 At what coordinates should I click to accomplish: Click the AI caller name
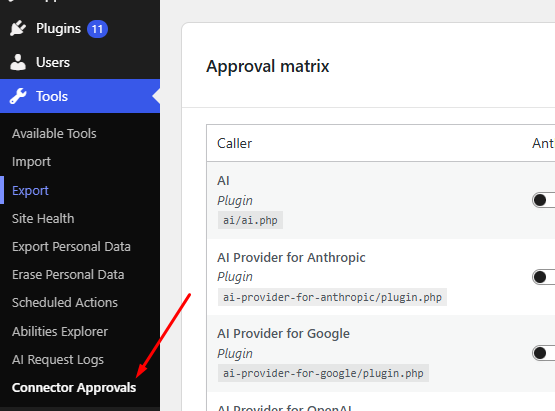pyautogui.click(x=223, y=181)
